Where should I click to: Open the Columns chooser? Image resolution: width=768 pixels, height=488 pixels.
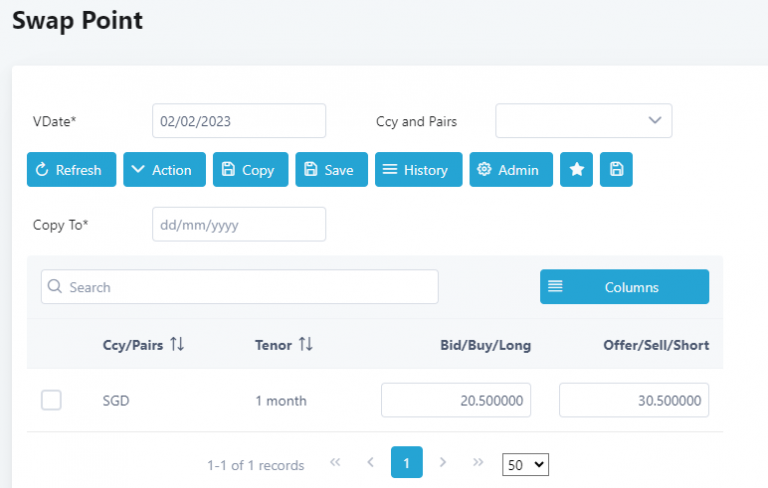(624, 287)
